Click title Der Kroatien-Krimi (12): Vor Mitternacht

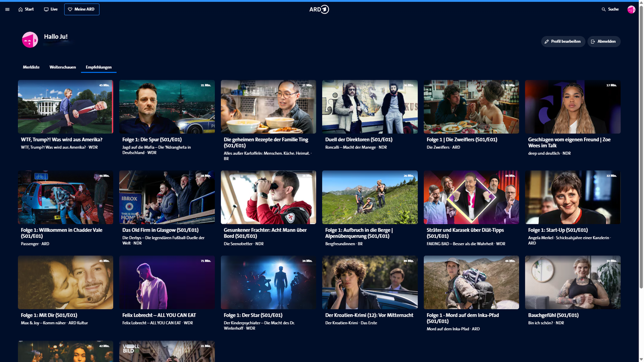(369, 315)
